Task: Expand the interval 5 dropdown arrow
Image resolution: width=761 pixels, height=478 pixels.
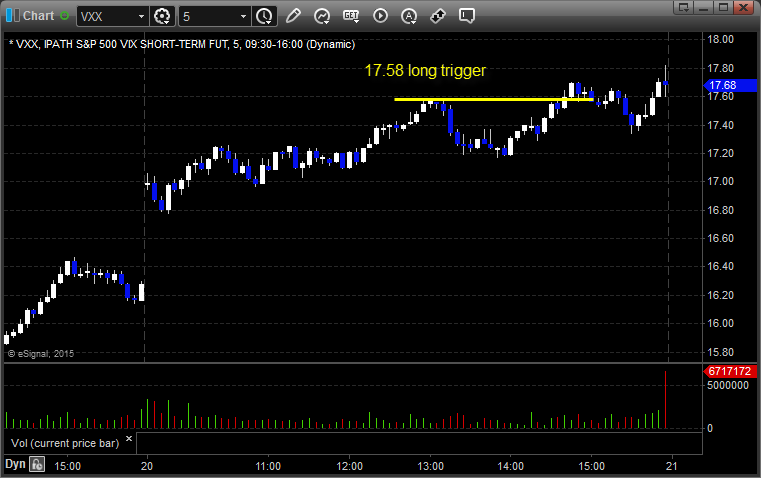Action: click(244, 16)
